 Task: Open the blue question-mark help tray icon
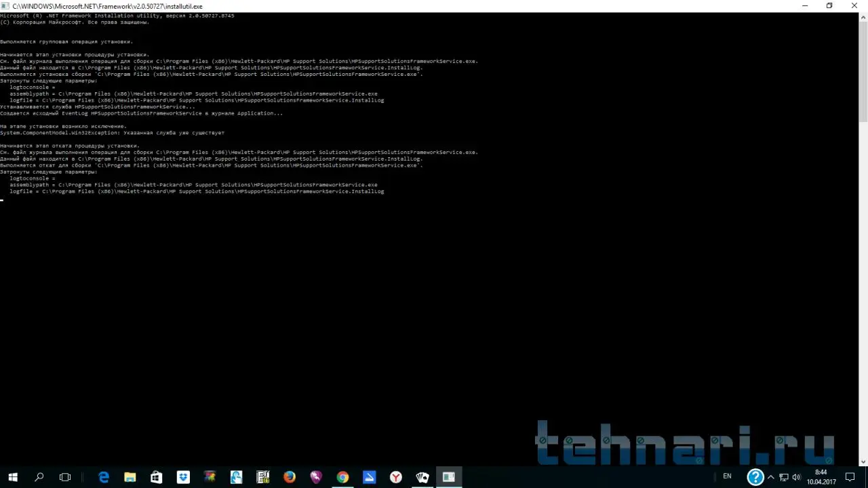pos(755,476)
